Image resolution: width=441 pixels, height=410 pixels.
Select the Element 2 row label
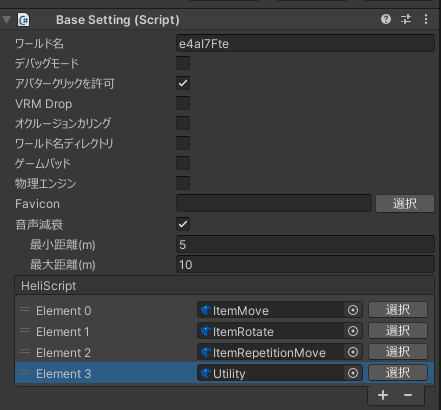click(x=64, y=353)
